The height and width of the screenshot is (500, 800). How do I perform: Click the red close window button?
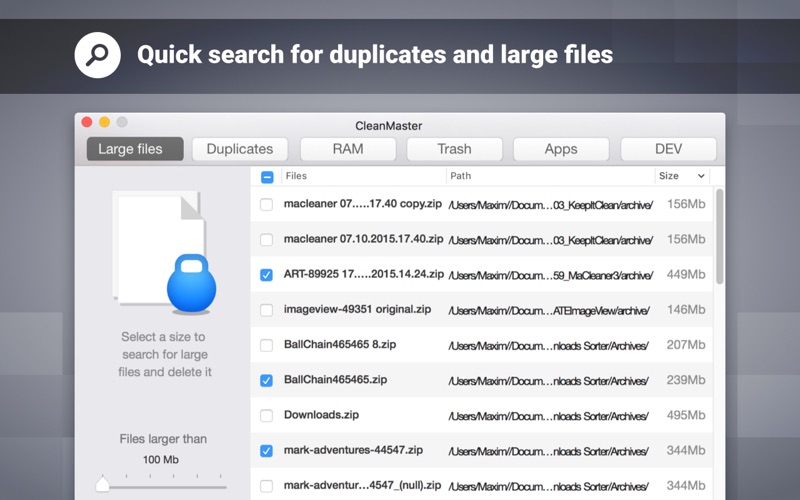(87, 122)
